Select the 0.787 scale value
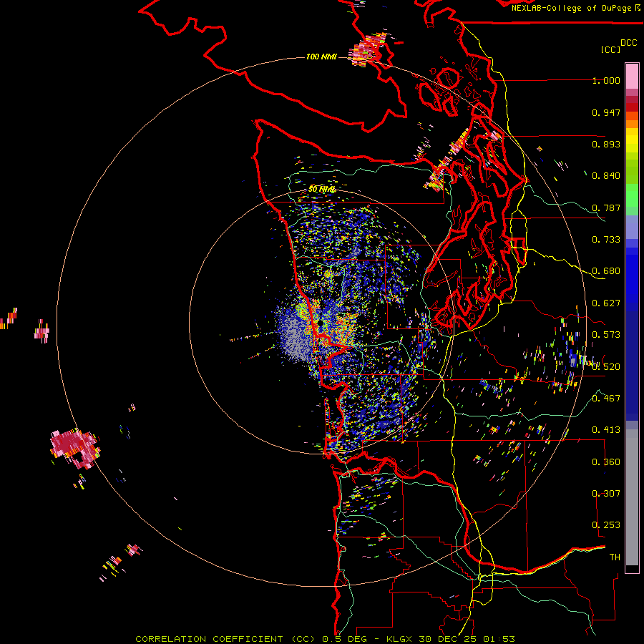 (606, 208)
